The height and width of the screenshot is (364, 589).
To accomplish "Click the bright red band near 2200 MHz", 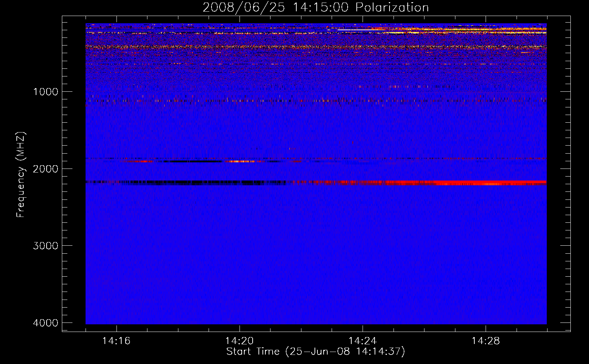I will tap(466, 183).
